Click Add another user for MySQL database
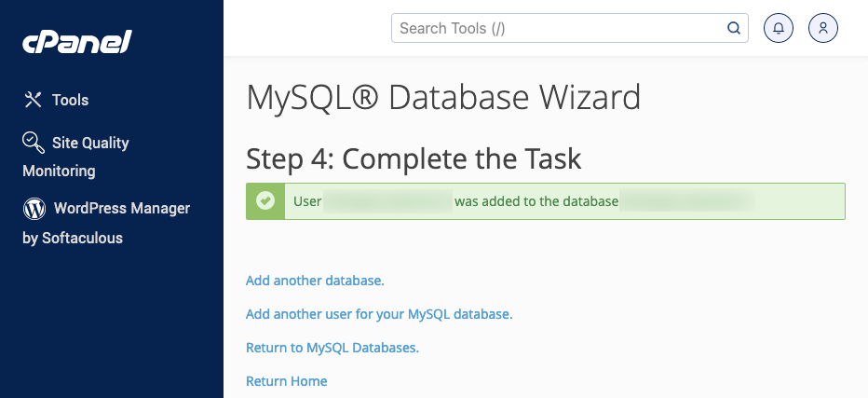 379,314
